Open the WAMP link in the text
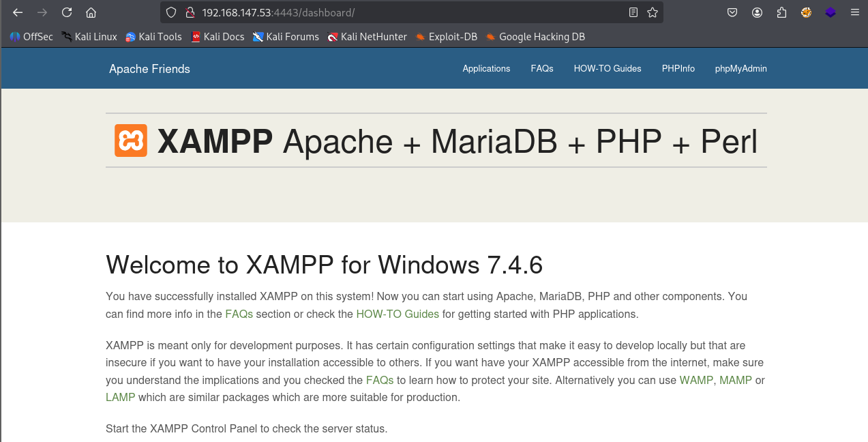Image resolution: width=868 pixels, height=442 pixels. pos(695,380)
